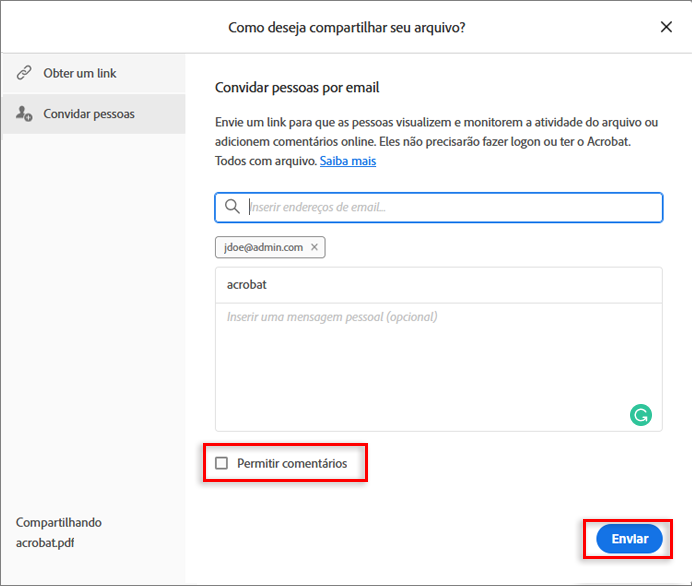This screenshot has width=692, height=586.
Task: Click the subject field containing "acrobat"
Action: (438, 285)
